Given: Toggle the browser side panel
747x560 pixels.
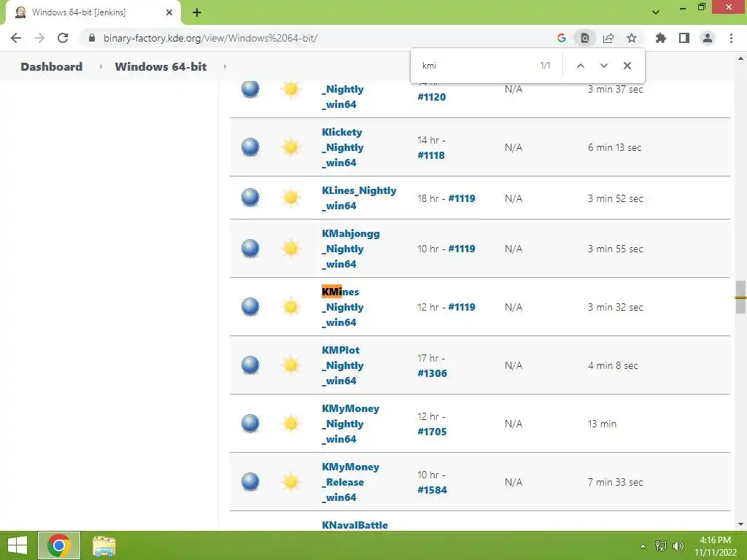Looking at the screenshot, I should click(x=684, y=38).
